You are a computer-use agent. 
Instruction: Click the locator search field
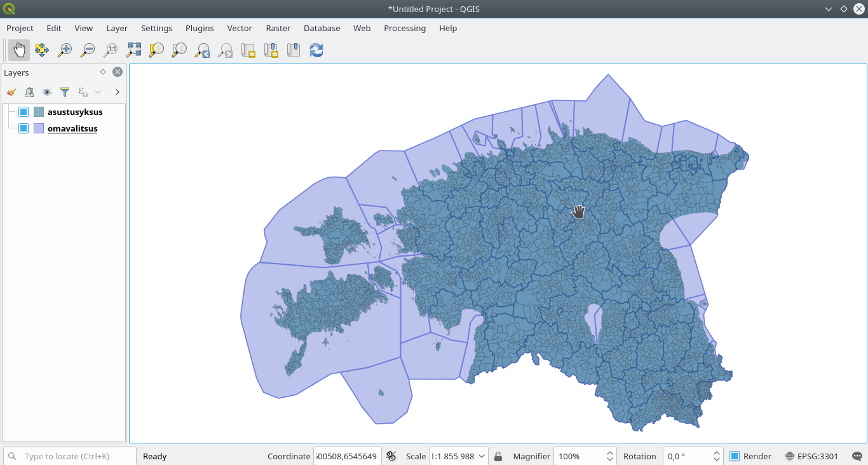(x=70, y=456)
